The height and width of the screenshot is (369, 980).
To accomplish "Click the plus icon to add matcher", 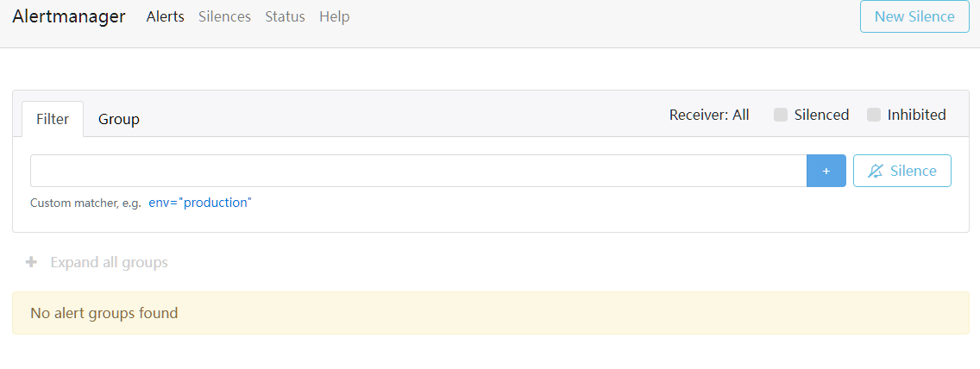I will click(x=826, y=171).
